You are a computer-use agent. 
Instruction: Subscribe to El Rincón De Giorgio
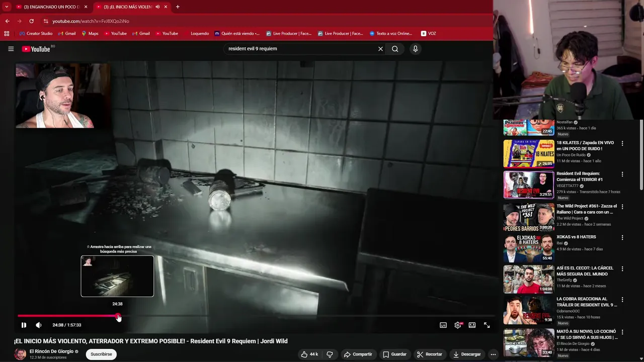pyautogui.click(x=101, y=354)
